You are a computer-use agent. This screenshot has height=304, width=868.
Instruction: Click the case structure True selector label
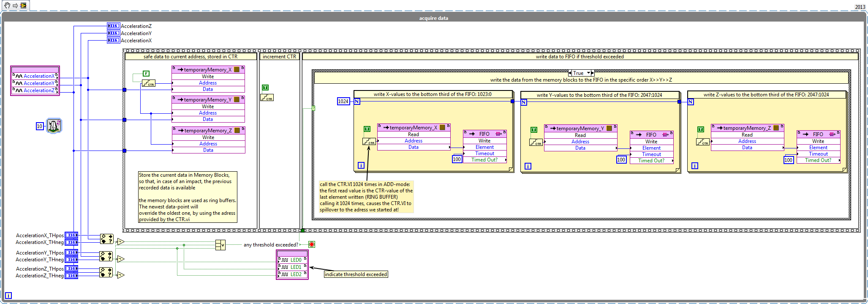click(x=579, y=73)
